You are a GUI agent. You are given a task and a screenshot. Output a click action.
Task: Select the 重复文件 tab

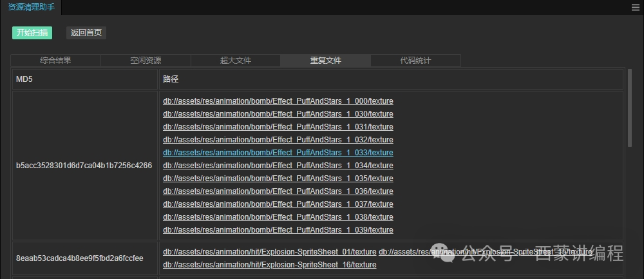(x=326, y=61)
